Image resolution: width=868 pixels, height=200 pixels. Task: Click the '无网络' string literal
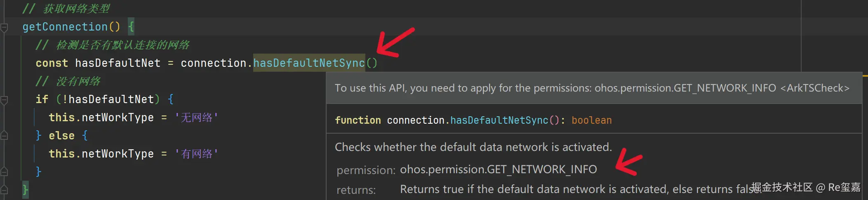click(x=196, y=118)
